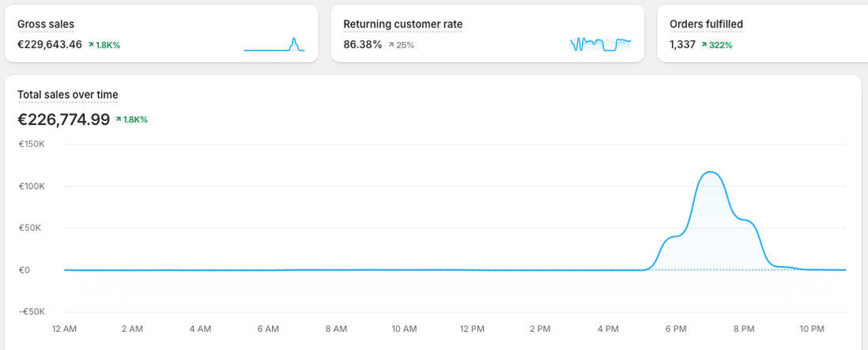Select the €226,774.99 total sales value
This screenshot has height=350, width=868.
click(63, 119)
